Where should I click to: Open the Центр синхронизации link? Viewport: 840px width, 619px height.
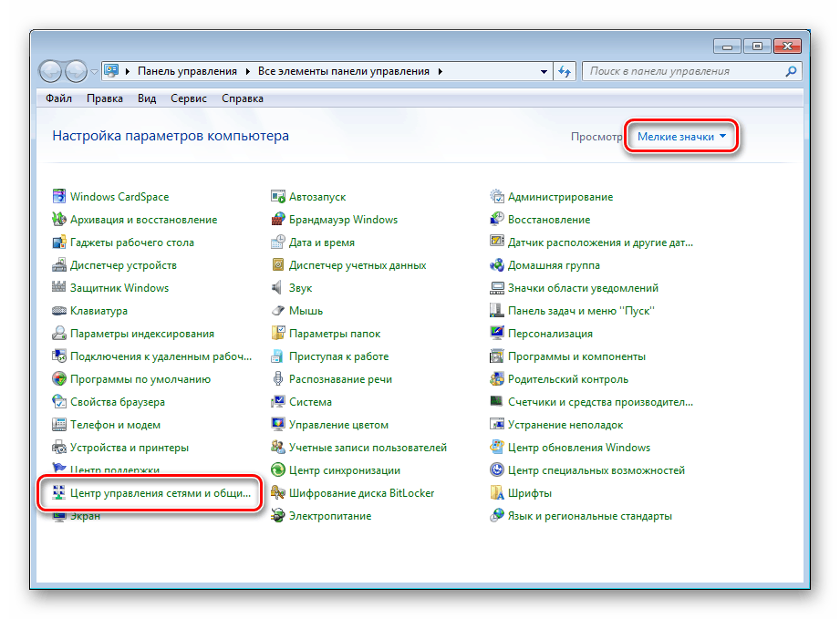[x=345, y=470]
